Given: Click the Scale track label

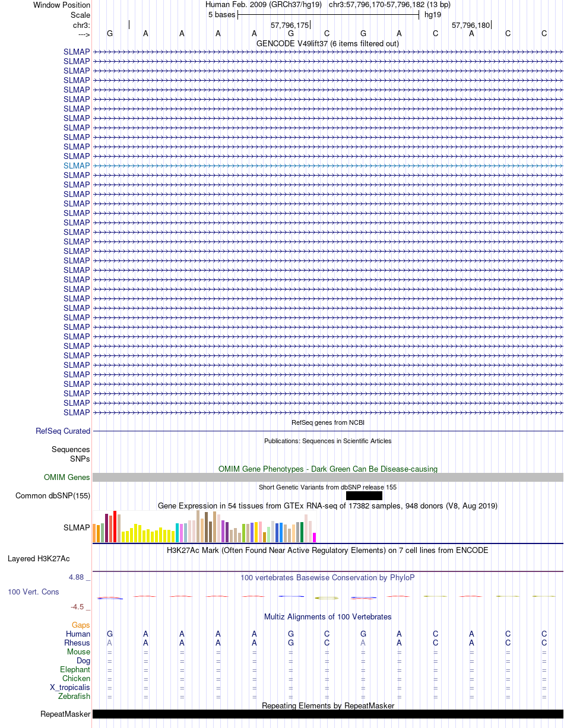Looking at the screenshot, I should coord(80,15).
